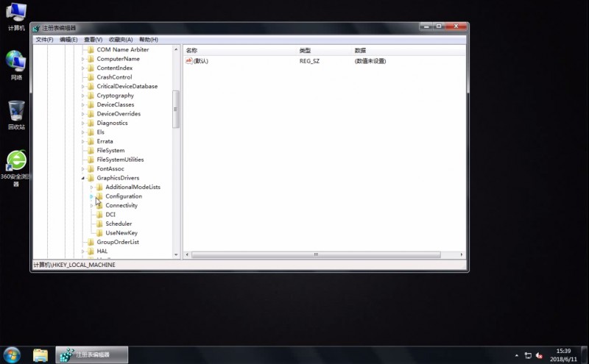Select the GraphicsDrivers key
This screenshot has height=364, width=589.
pos(118,178)
